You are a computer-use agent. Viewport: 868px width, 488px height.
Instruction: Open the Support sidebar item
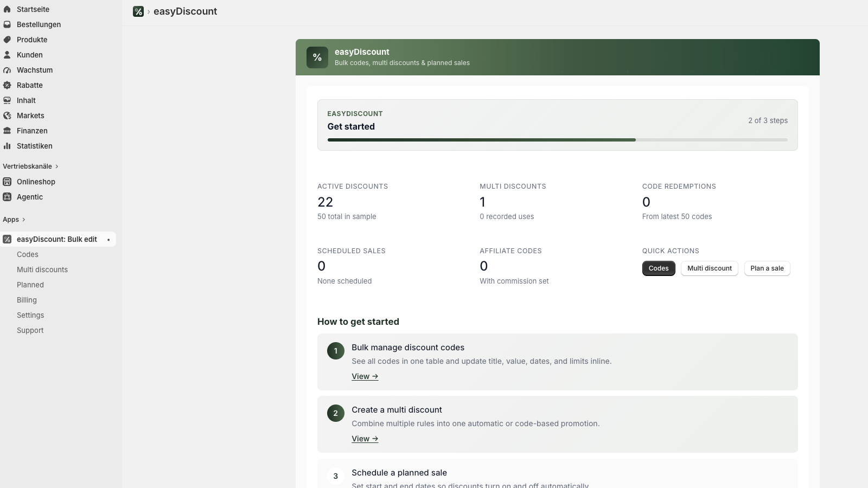coord(30,330)
